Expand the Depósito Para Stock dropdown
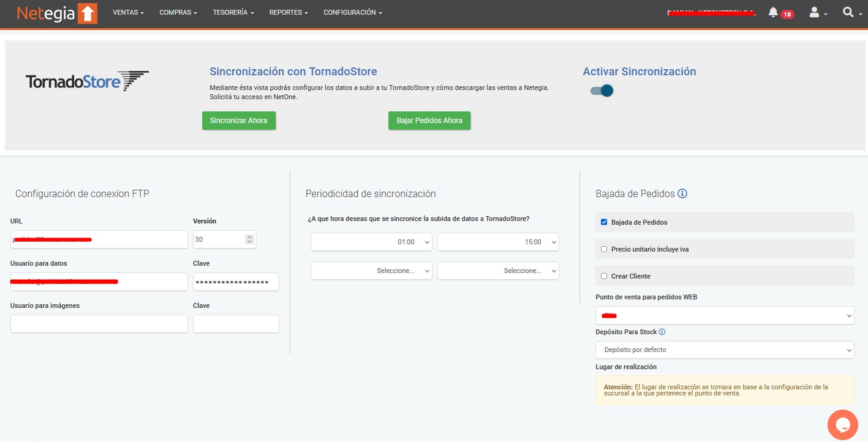Screen dimensions: 868x442 point(725,350)
